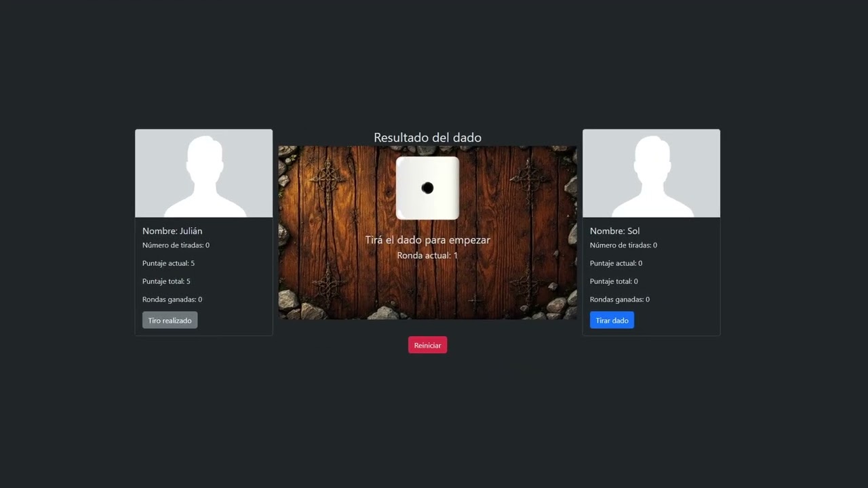Click the gray Tiro realizado button

pos(170,321)
